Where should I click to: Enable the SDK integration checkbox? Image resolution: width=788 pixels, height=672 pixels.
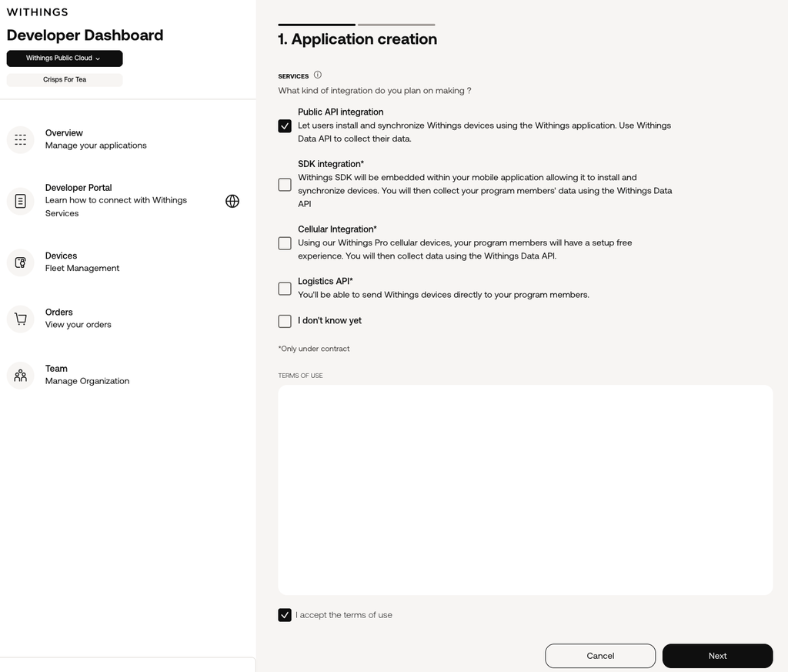[x=285, y=185]
